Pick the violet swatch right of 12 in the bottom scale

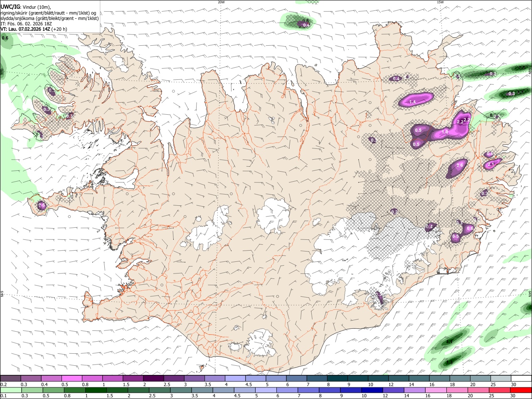pos(393,390)
